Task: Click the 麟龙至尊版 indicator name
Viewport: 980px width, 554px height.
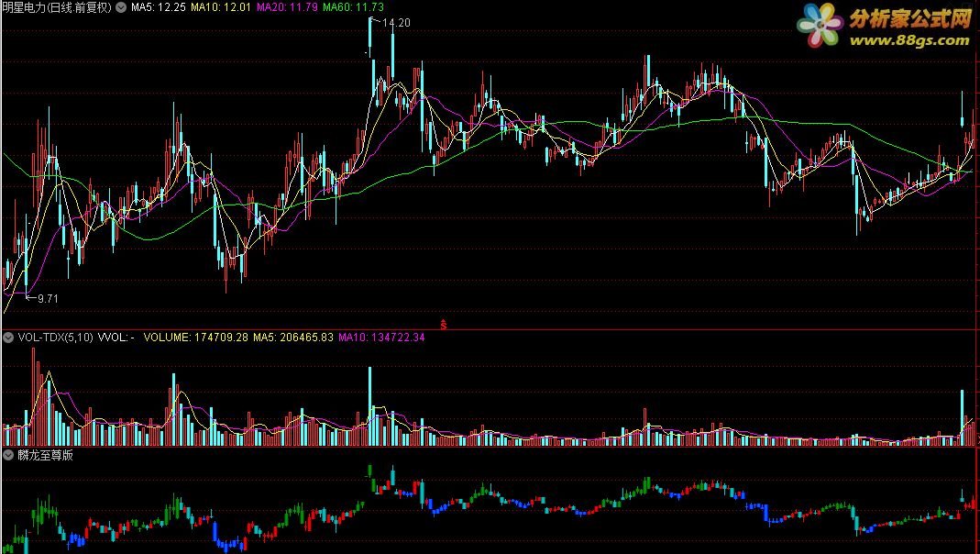Action: (x=45, y=455)
